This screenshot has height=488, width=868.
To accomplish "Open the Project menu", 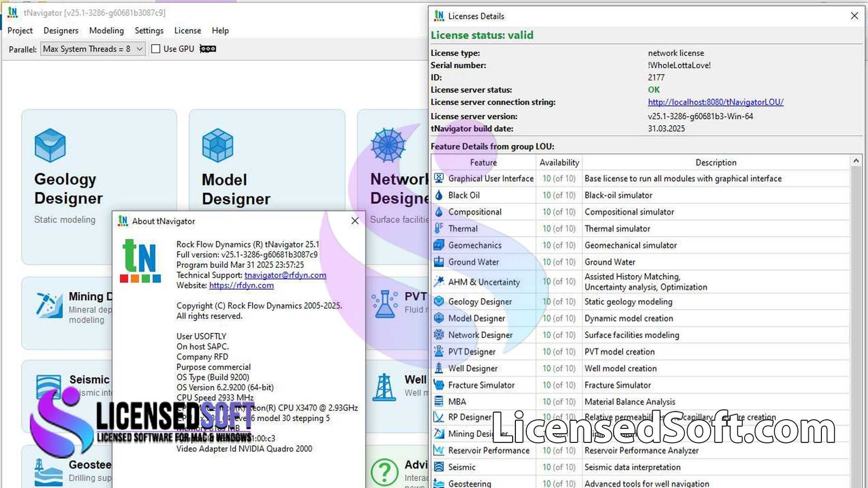I will tap(20, 31).
